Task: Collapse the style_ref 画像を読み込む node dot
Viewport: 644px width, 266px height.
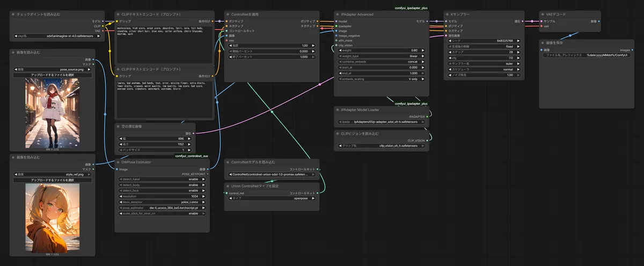Action: (x=14, y=157)
